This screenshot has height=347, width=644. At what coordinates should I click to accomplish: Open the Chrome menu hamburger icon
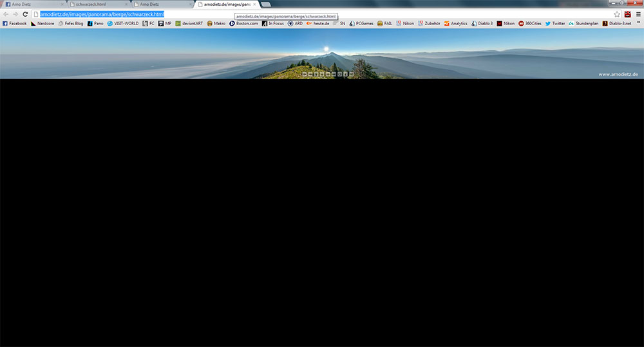coord(638,14)
